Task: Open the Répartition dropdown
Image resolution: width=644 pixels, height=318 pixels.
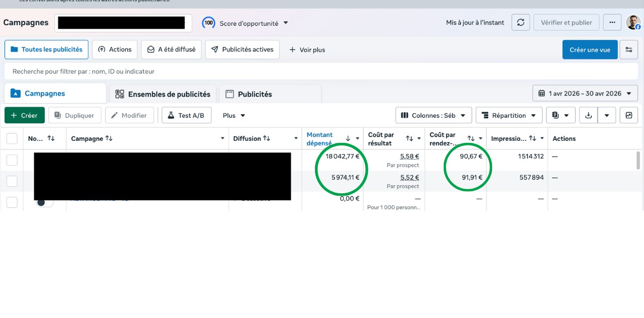Action: (x=509, y=115)
